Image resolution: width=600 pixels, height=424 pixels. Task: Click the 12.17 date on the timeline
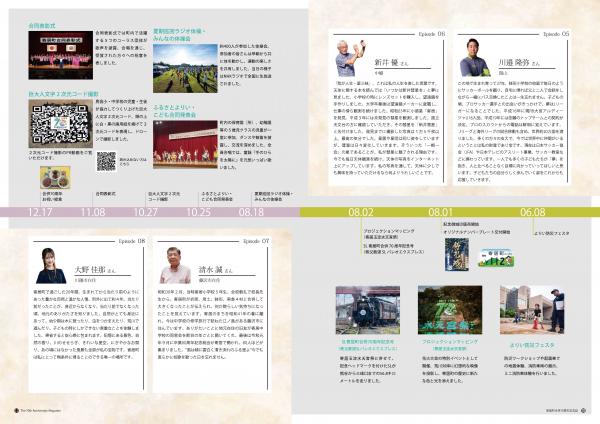[40, 212]
